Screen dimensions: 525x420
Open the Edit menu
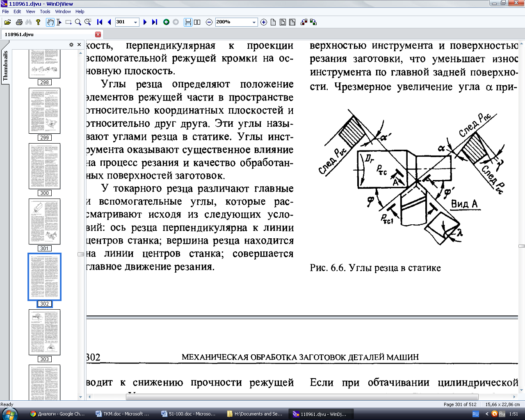pos(17,11)
